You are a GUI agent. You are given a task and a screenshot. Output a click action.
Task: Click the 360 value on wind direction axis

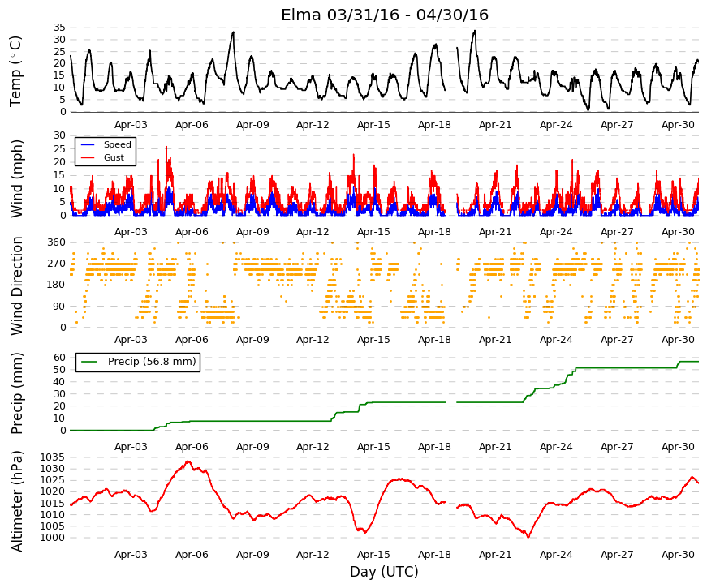[x=56, y=242]
